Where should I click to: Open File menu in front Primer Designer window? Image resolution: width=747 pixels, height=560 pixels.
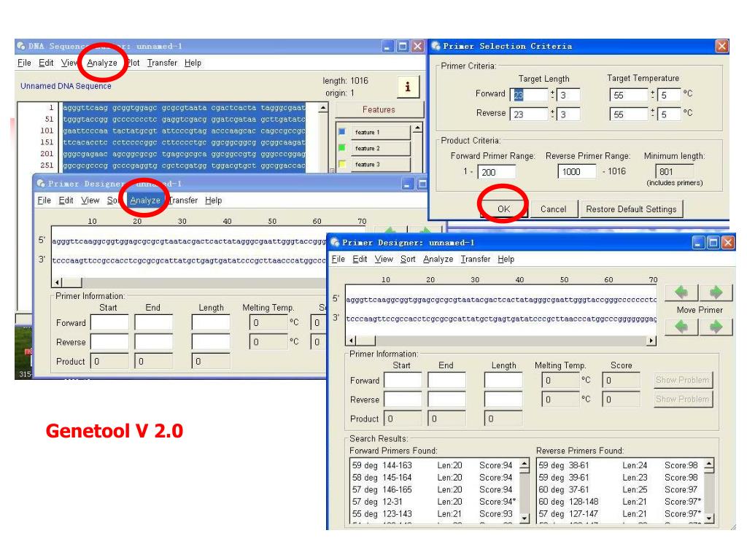pyautogui.click(x=338, y=259)
